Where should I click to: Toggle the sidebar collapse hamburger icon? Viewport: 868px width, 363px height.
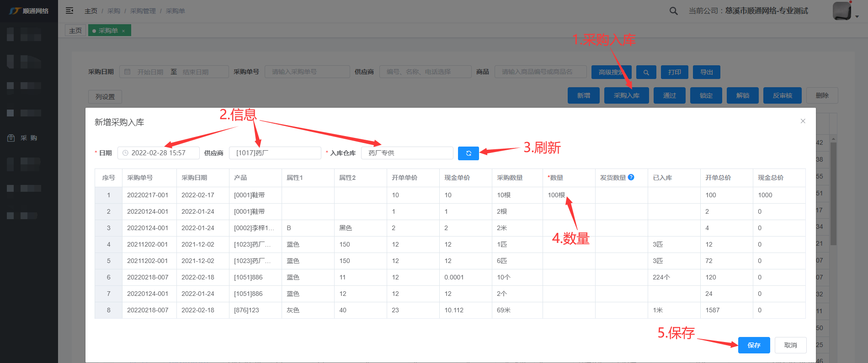69,11
